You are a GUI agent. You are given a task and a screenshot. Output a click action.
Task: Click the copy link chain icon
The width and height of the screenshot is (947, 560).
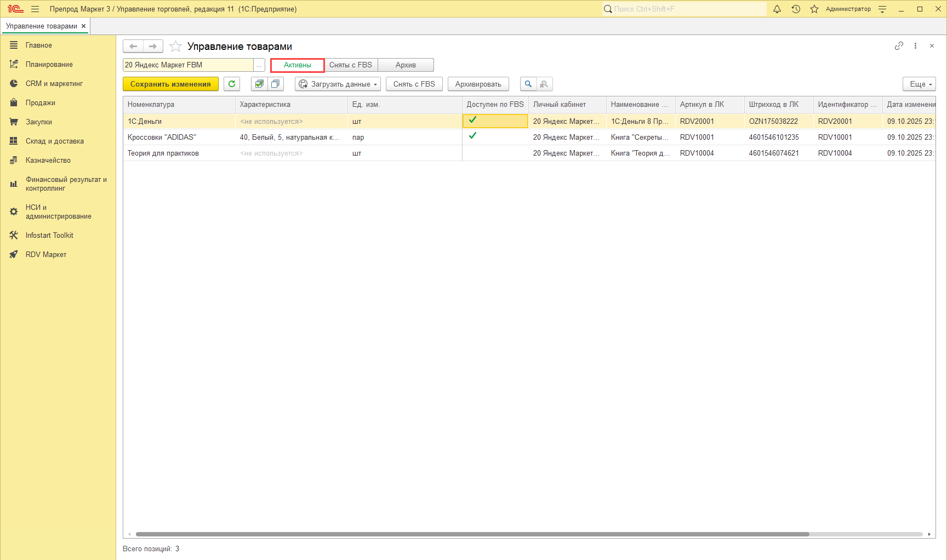point(899,46)
